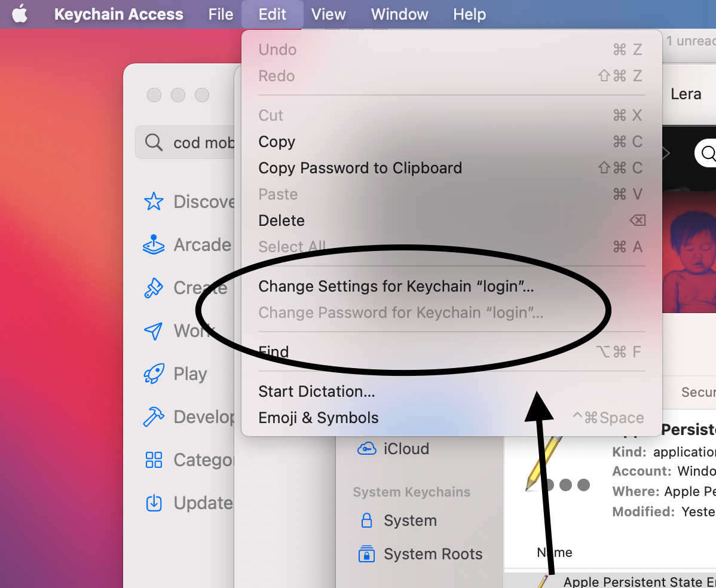The height and width of the screenshot is (588, 716).
Task: Close the open Edit menu
Action: tap(272, 14)
